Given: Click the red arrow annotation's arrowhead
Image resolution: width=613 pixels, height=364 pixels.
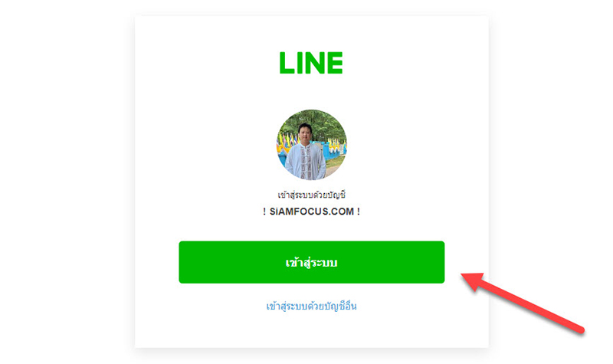Looking at the screenshot, I should 473,280.
